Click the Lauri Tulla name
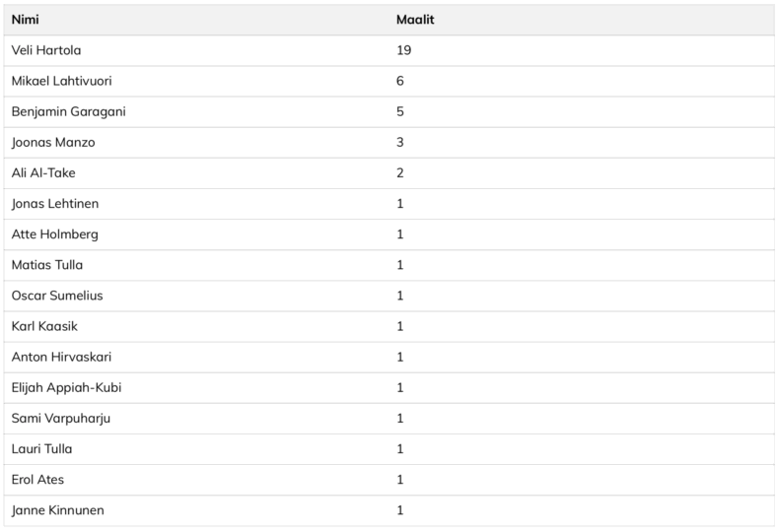Screen dimensions: 779x532 pyautogui.click(x=41, y=448)
